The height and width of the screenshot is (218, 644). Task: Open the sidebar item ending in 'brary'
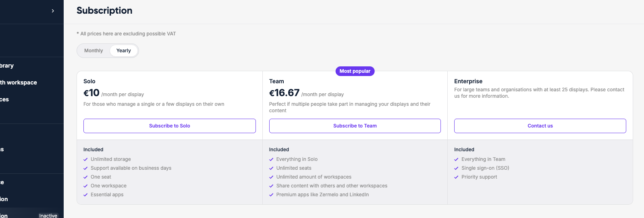pos(7,66)
